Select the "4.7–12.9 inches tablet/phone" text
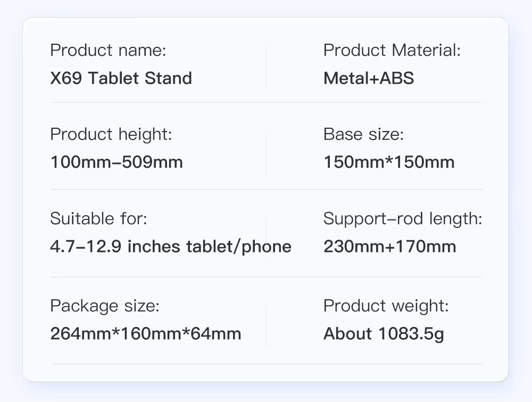Image resolution: width=532 pixels, height=402 pixels. (171, 247)
